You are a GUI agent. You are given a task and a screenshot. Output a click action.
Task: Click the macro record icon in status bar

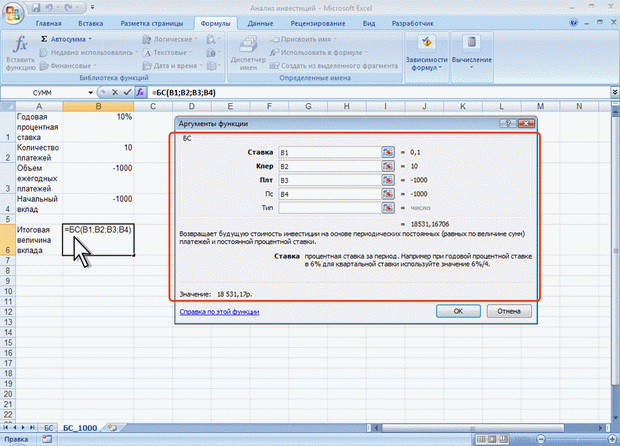[47, 439]
